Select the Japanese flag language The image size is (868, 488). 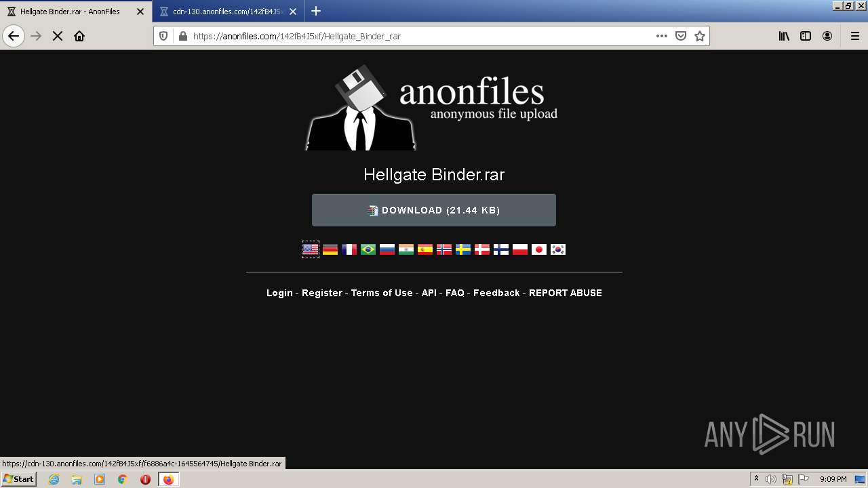[x=539, y=249]
